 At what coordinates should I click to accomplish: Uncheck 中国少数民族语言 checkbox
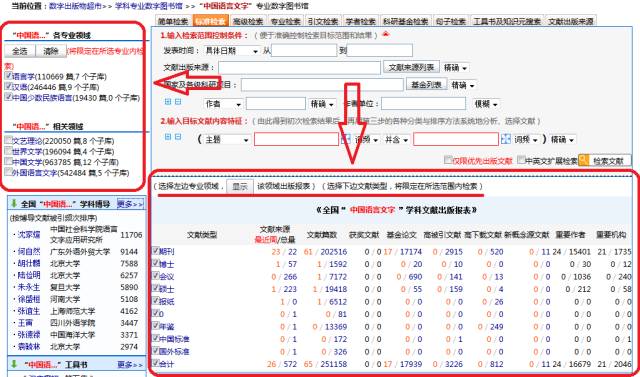[x=8, y=97]
